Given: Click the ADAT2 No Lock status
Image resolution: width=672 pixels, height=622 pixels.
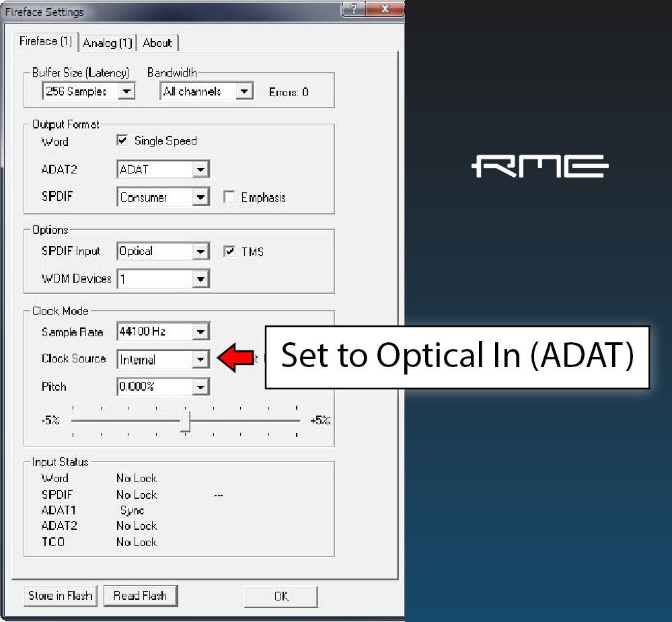Looking at the screenshot, I should coord(137,526).
